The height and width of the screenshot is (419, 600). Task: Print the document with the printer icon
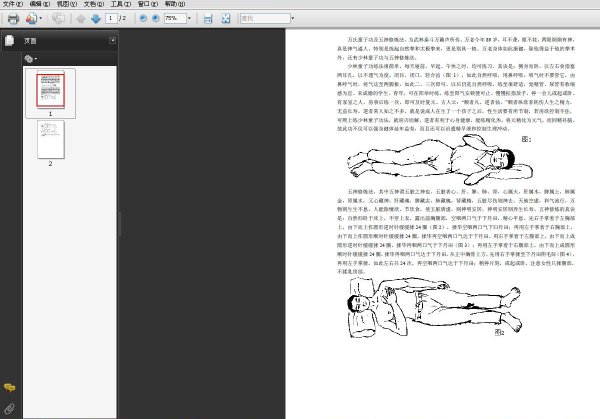13,18
